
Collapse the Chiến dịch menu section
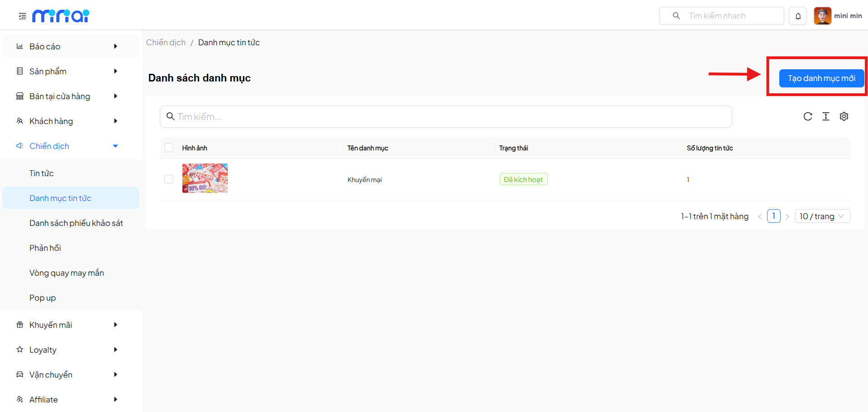pos(68,146)
